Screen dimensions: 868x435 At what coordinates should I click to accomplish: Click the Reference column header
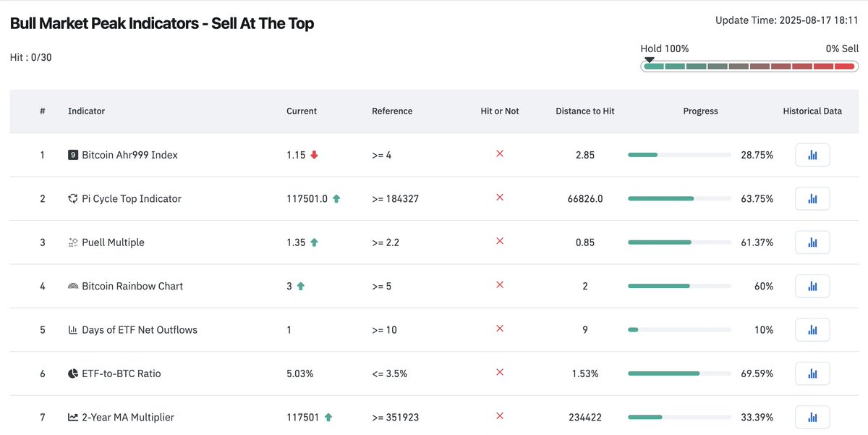392,111
